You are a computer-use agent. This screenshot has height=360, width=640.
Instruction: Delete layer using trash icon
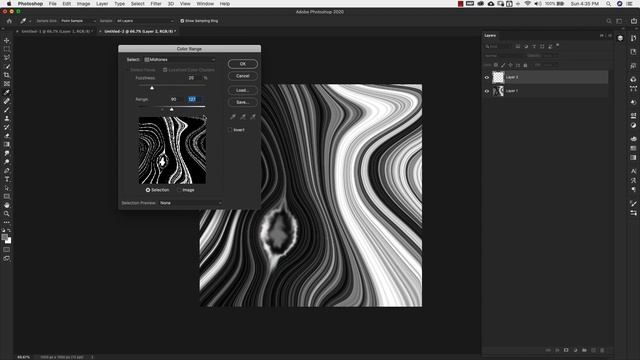click(602, 350)
